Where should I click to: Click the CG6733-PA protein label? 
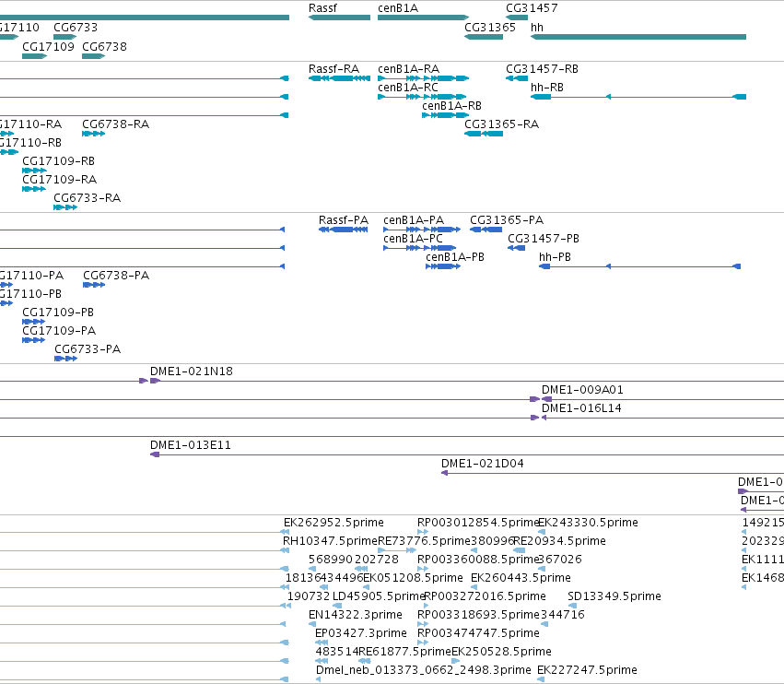click(88, 349)
